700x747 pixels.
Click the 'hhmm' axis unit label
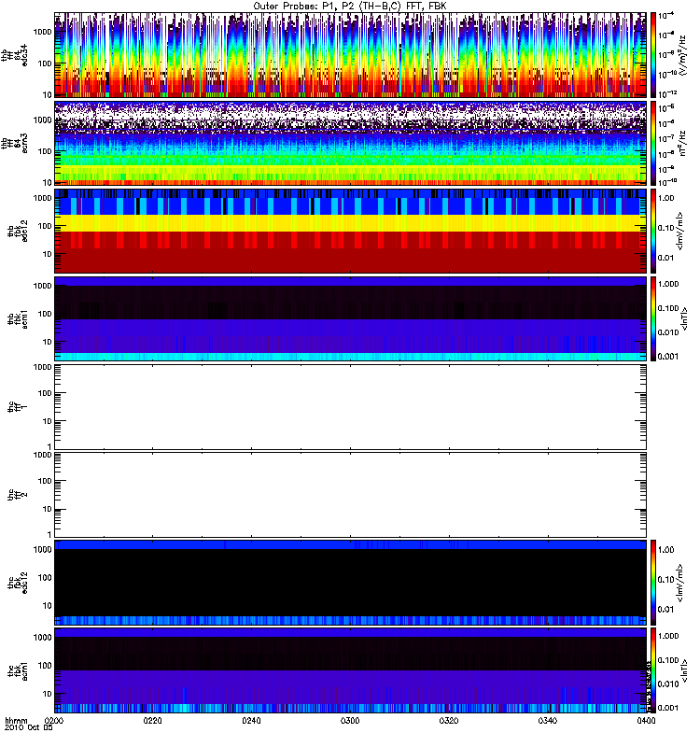tap(16, 721)
